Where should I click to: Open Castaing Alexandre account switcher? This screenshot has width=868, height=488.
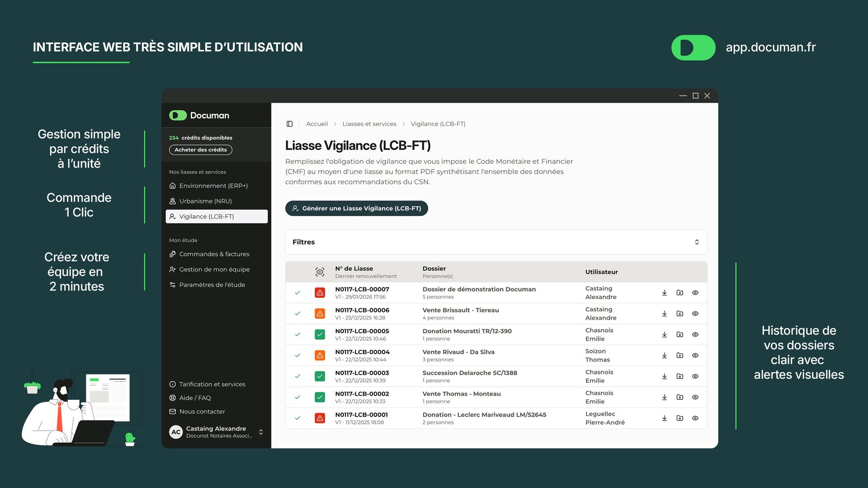tap(261, 432)
